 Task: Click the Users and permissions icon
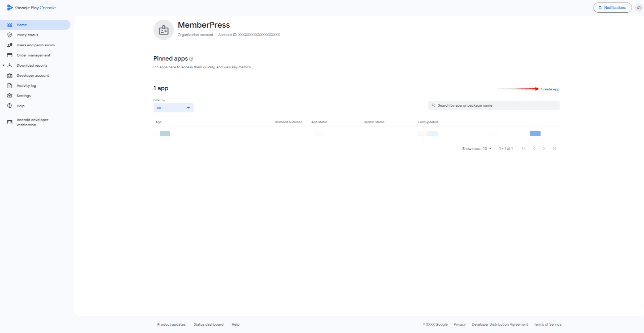click(x=10, y=45)
